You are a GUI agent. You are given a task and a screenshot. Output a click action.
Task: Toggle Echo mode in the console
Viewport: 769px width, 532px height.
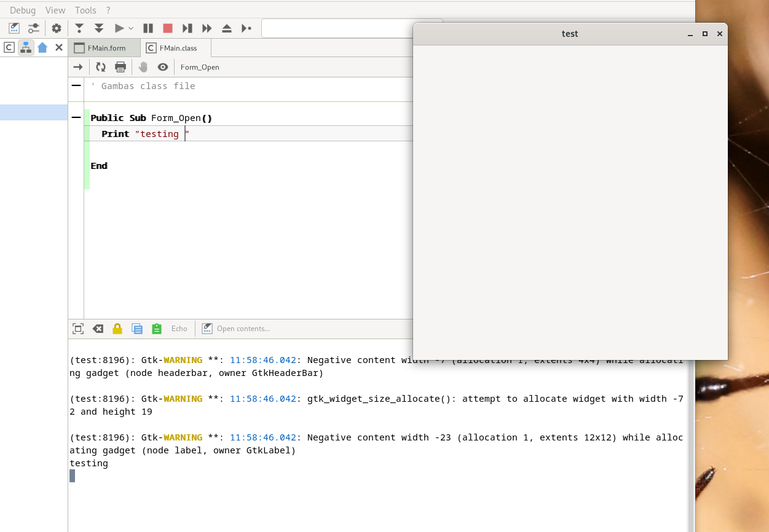pos(179,329)
